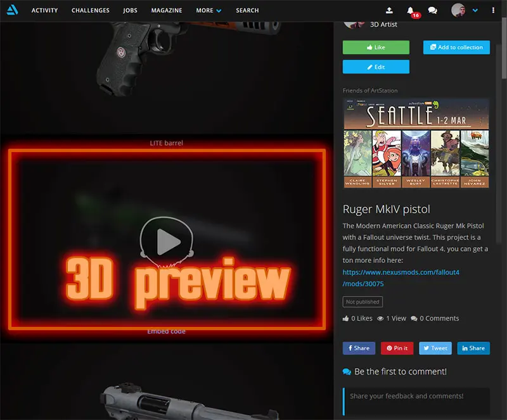Image resolution: width=507 pixels, height=420 pixels.
Task: Open the Jobs section
Action: pos(130,10)
